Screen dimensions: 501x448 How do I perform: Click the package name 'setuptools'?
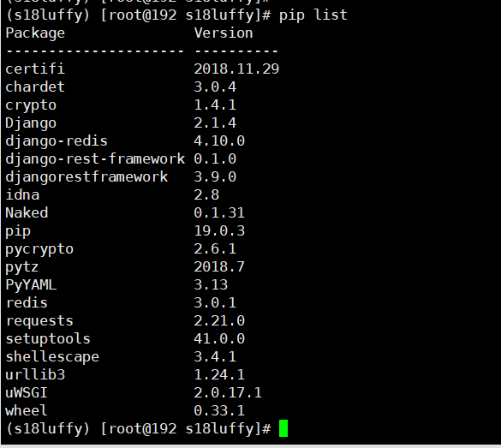tap(48, 339)
